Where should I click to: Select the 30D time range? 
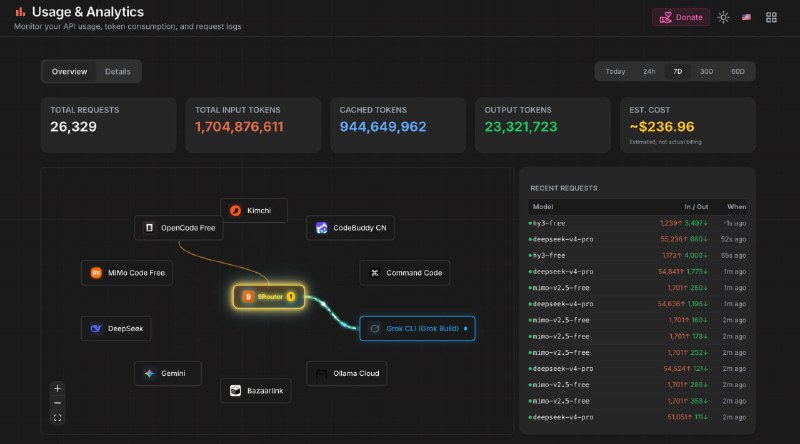coord(706,71)
